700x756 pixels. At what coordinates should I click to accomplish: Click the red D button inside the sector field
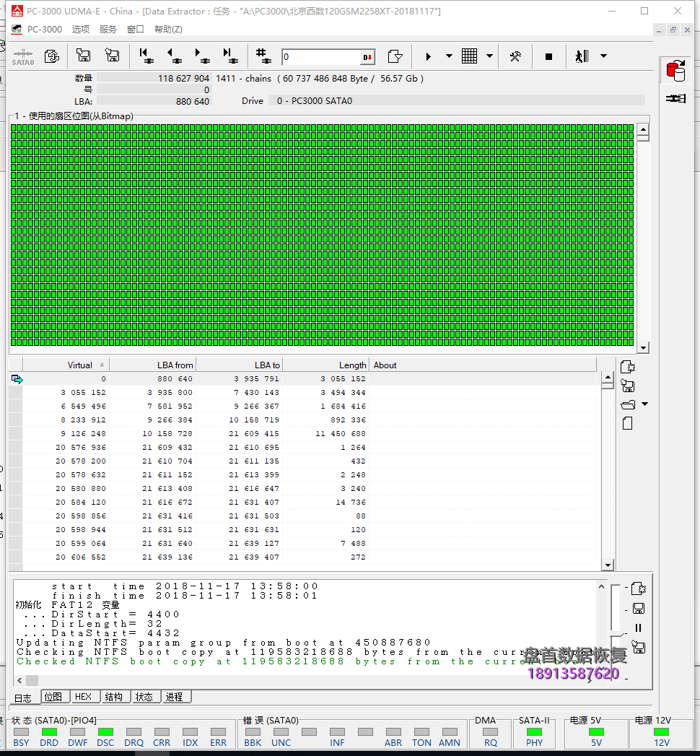pos(367,57)
